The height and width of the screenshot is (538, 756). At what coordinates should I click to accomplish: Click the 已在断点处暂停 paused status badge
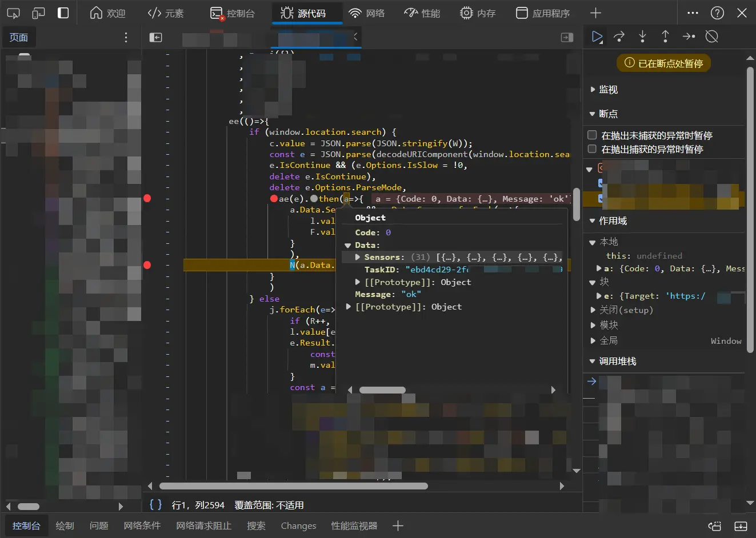[x=663, y=63]
